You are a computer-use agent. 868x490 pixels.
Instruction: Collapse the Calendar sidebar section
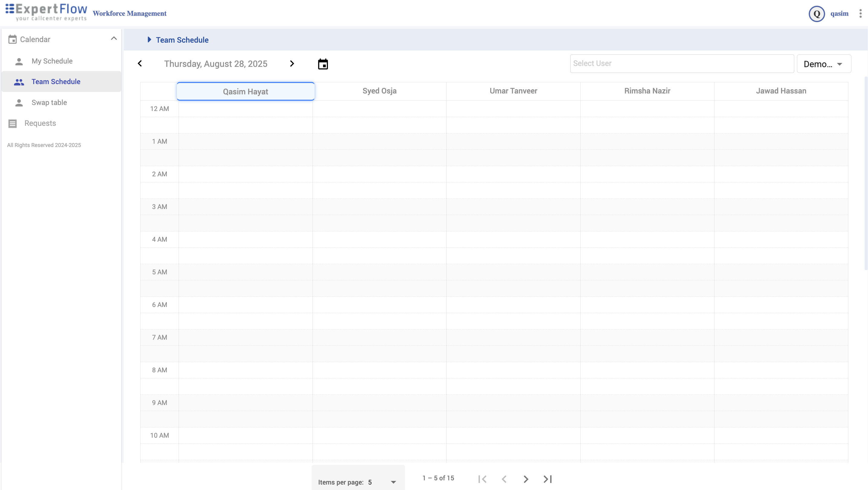tap(114, 39)
